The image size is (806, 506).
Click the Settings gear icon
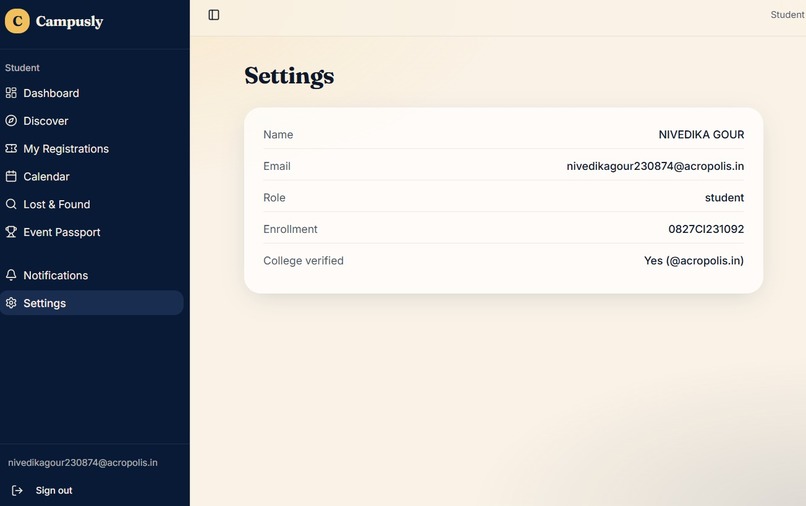(x=11, y=303)
